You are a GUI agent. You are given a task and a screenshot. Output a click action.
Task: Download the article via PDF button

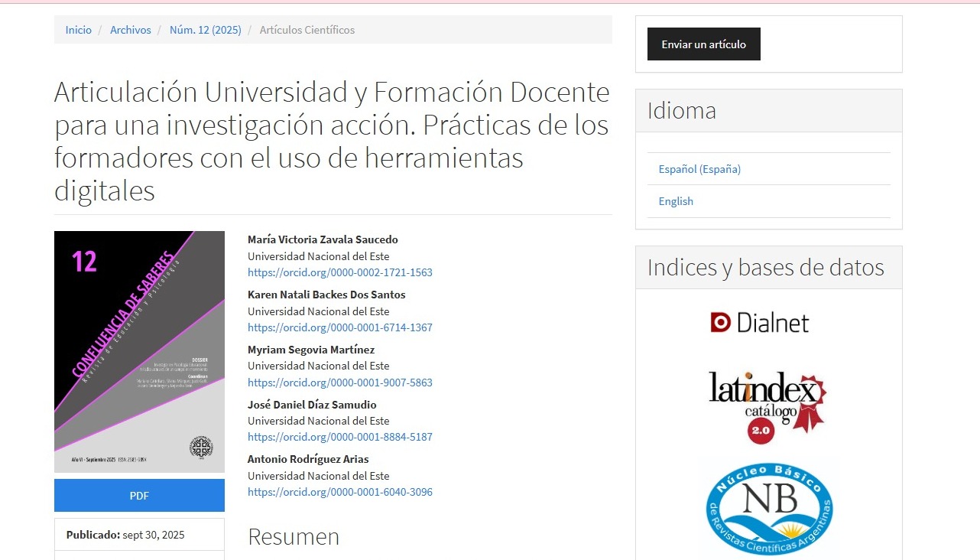pyautogui.click(x=139, y=495)
